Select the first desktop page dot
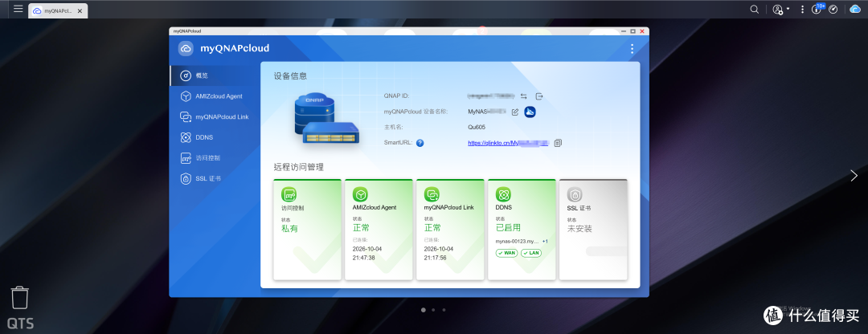 tap(424, 310)
